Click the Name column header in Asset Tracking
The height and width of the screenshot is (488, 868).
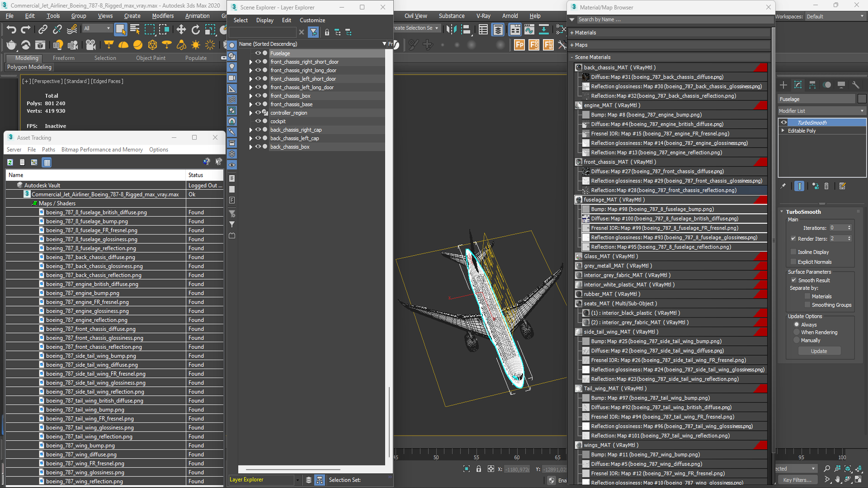[96, 175]
